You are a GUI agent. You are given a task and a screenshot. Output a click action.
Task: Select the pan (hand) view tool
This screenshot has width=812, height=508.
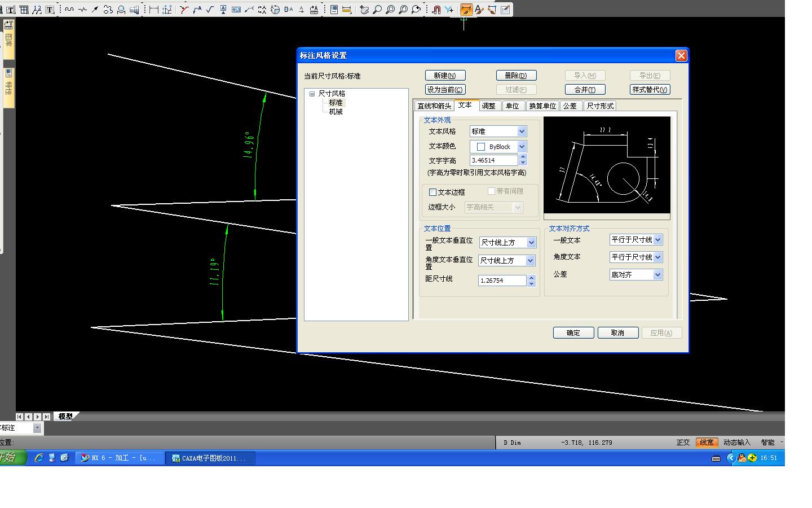[364, 10]
